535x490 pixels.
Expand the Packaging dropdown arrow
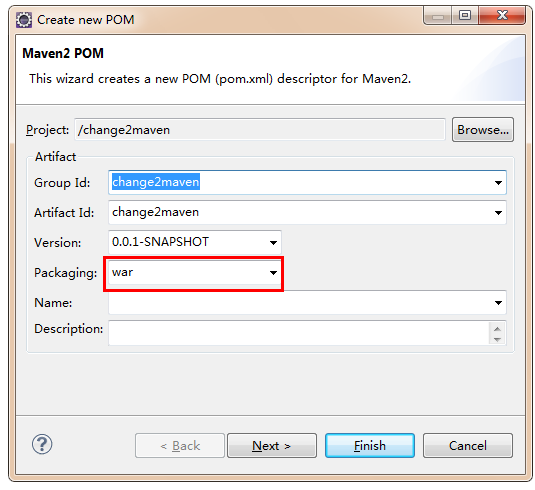[x=273, y=273]
